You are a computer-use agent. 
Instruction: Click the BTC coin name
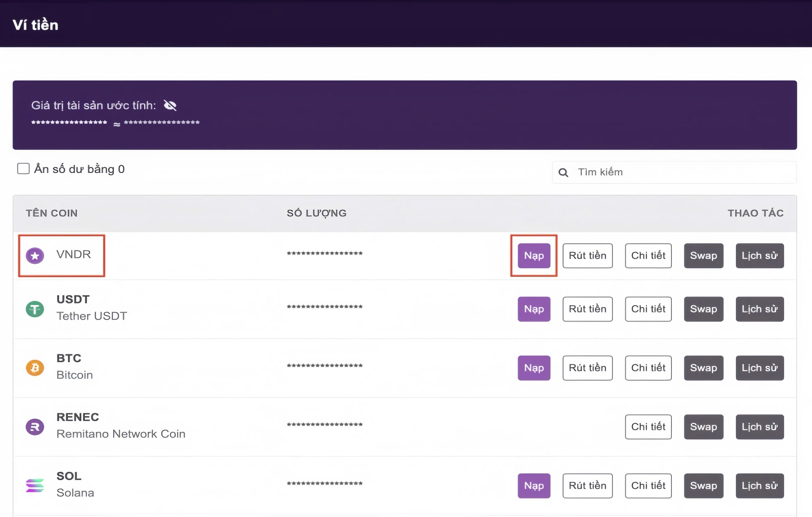pos(69,358)
